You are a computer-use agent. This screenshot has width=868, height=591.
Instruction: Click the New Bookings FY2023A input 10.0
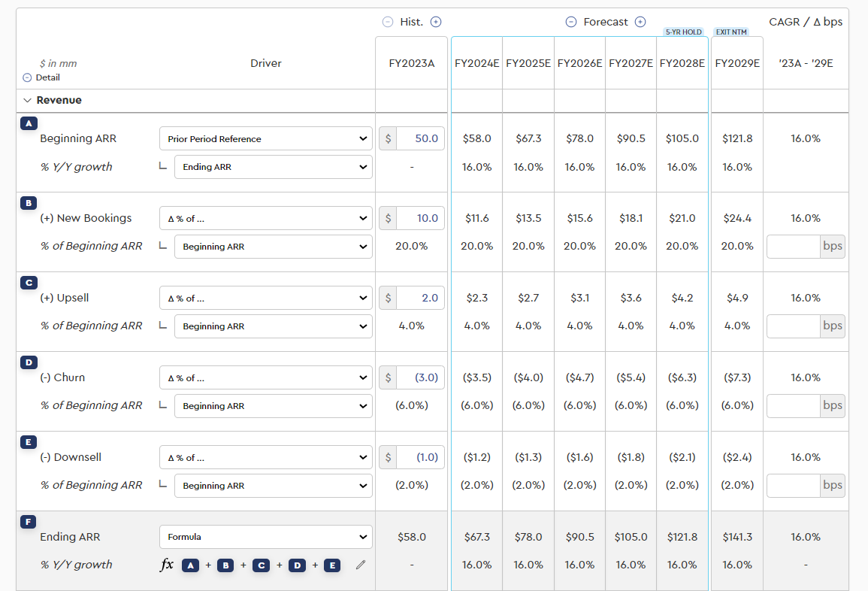point(420,218)
